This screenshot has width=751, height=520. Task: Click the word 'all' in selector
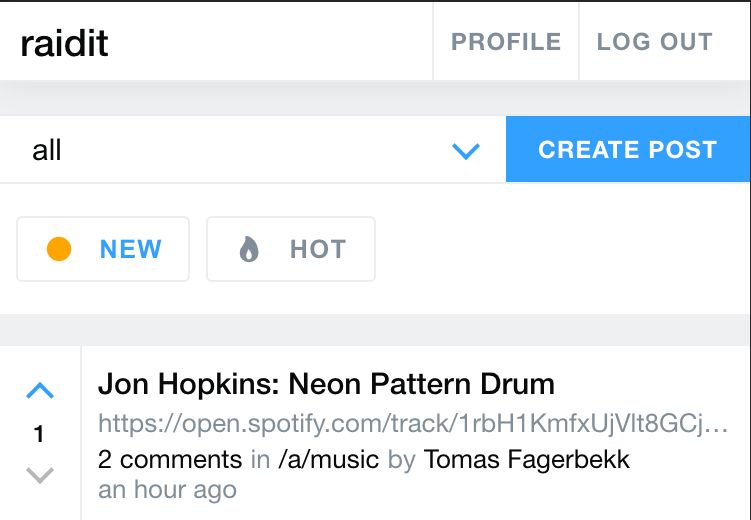(46, 150)
